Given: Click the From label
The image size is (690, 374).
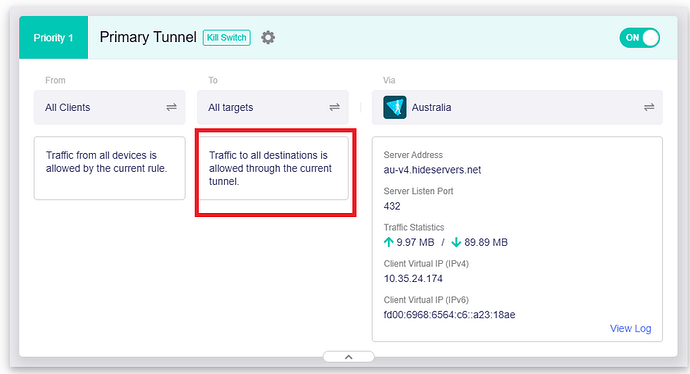Looking at the screenshot, I should (55, 80).
